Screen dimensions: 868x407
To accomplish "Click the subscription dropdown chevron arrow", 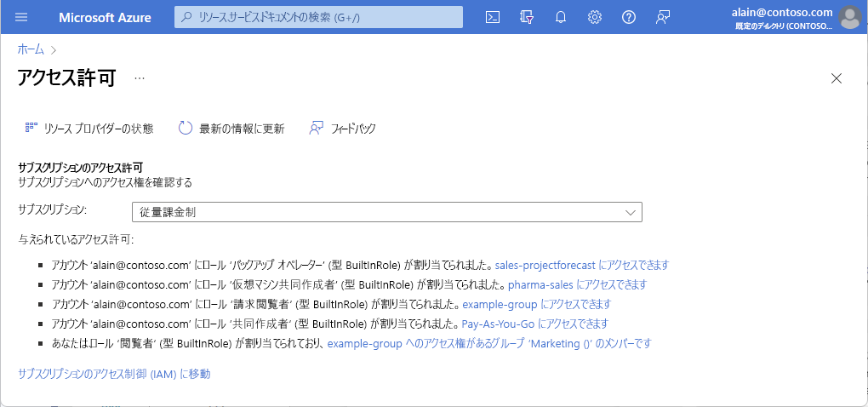I will 630,213.
